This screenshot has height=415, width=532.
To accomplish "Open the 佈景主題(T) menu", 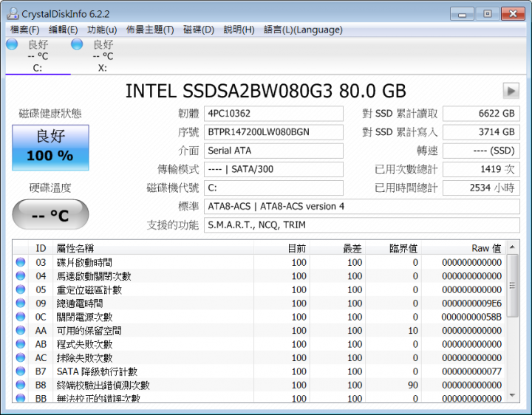I will 150,30.
